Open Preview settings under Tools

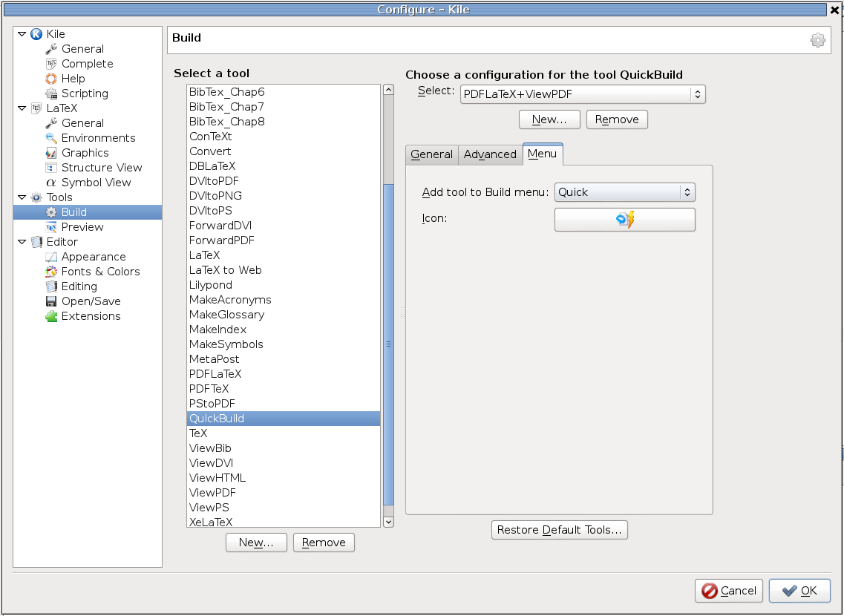pos(82,227)
